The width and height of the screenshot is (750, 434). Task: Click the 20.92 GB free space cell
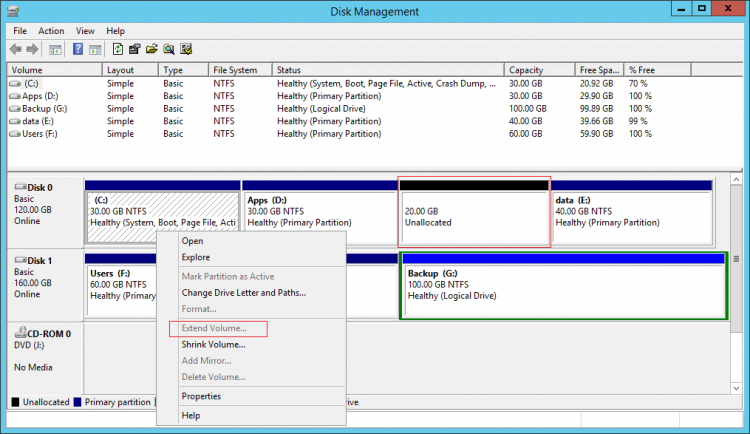[596, 83]
